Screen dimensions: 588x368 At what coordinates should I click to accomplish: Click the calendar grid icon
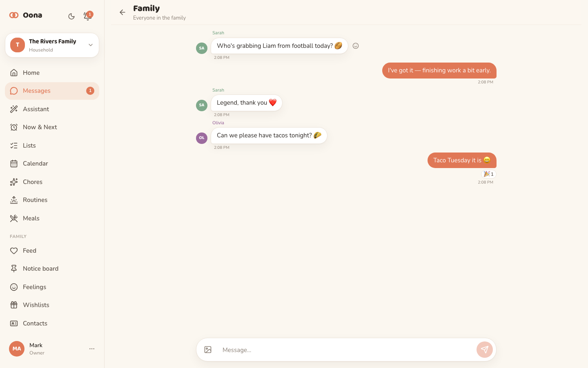(x=14, y=164)
